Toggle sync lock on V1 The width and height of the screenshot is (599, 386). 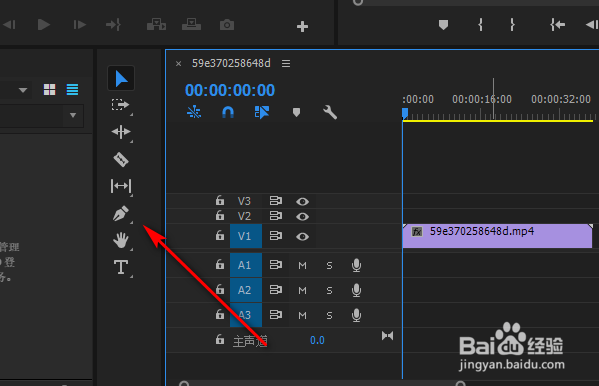coord(275,236)
